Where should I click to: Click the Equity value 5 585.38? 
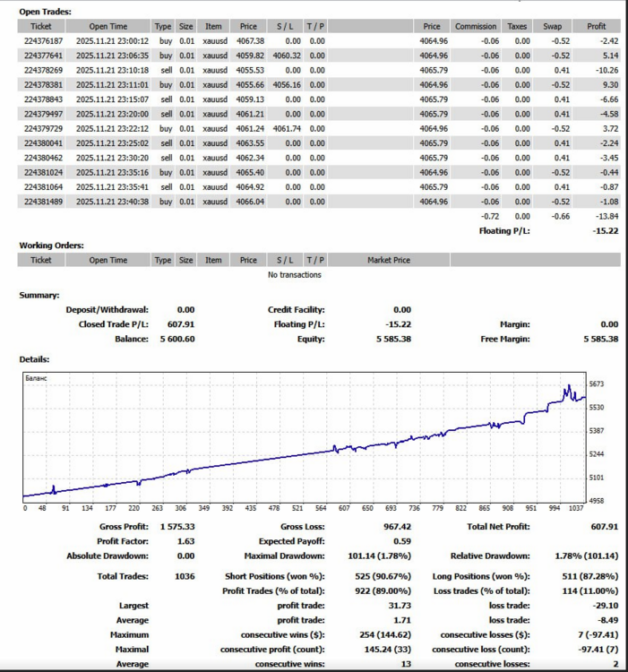[393, 339]
